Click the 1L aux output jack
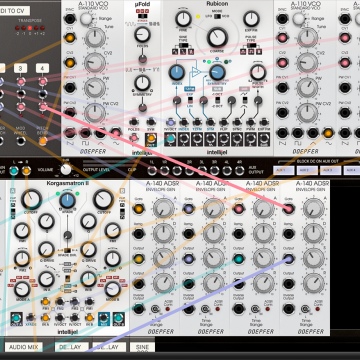The height and width of the screenshot is (360, 360). point(152,171)
